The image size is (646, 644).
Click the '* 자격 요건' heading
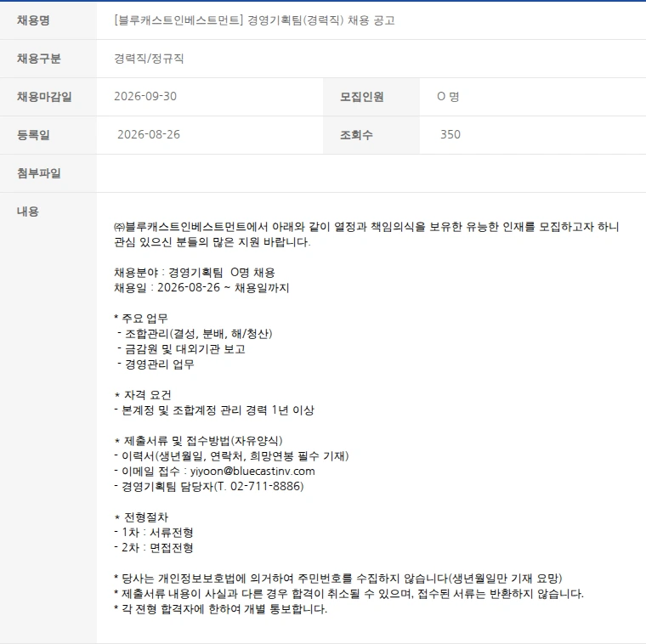143,395
